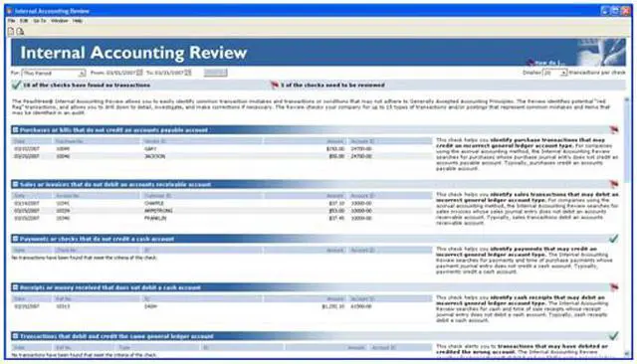Click the DASH receipt row
The width and height of the screenshot is (637, 364).
point(222,306)
